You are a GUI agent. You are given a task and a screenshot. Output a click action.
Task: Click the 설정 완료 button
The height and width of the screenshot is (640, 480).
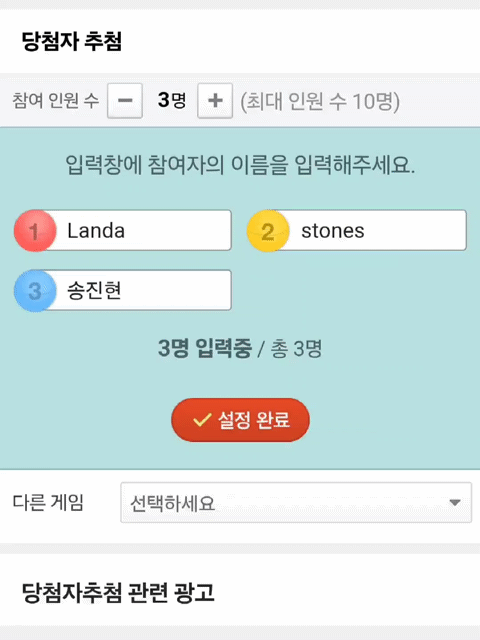coord(240,420)
